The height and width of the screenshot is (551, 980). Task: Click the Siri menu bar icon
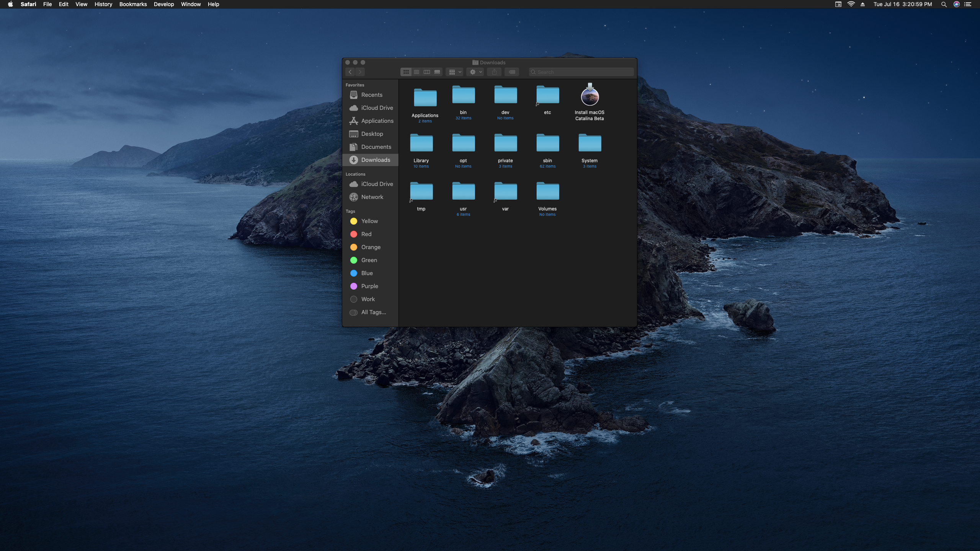(x=956, y=5)
